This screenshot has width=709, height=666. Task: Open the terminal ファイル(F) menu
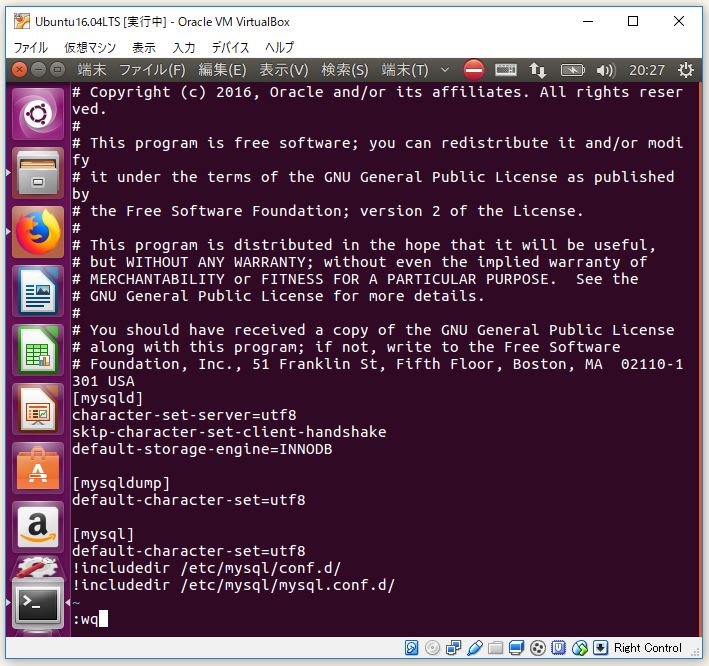(x=152, y=70)
